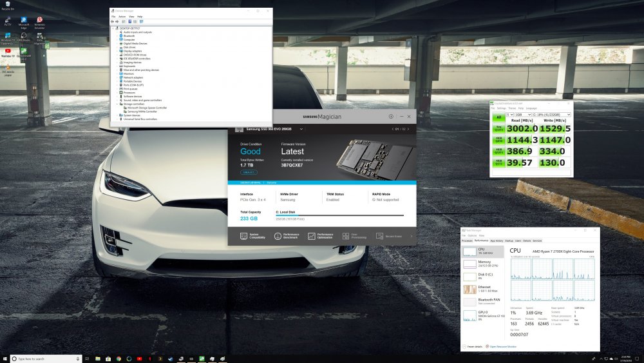Expand the Audio inputs and outputs node
The height and width of the screenshot is (363, 644).
click(118, 32)
